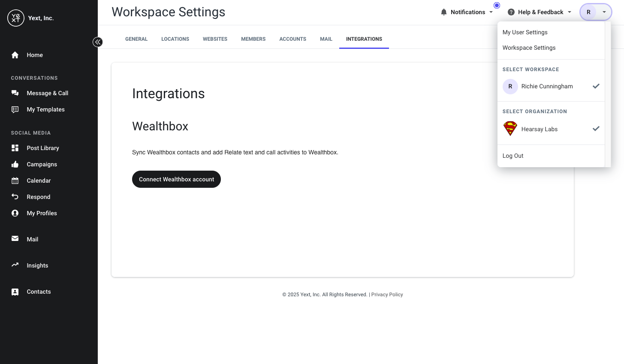
Task: Click Connect Wealthbox account button
Action: click(x=176, y=179)
